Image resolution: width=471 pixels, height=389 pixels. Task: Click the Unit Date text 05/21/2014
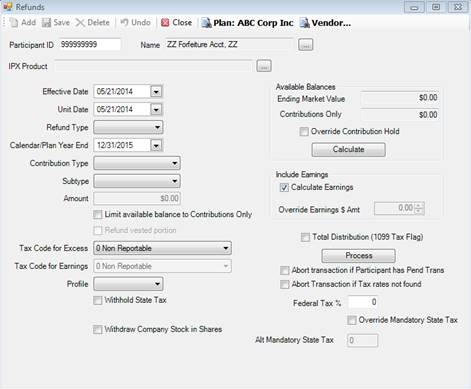tap(115, 110)
